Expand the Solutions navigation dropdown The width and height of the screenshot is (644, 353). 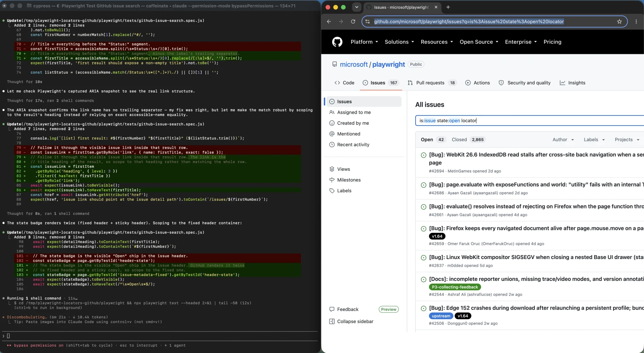click(399, 42)
